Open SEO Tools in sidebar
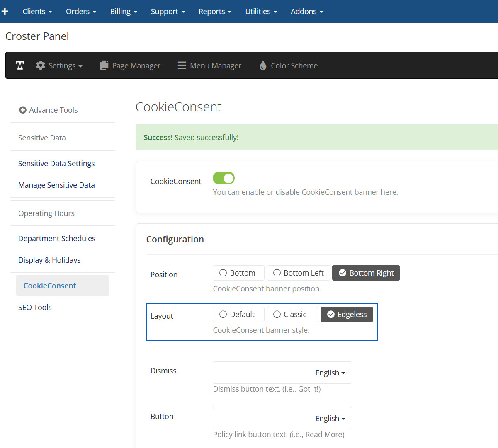This screenshot has height=448, width=498. (35, 308)
